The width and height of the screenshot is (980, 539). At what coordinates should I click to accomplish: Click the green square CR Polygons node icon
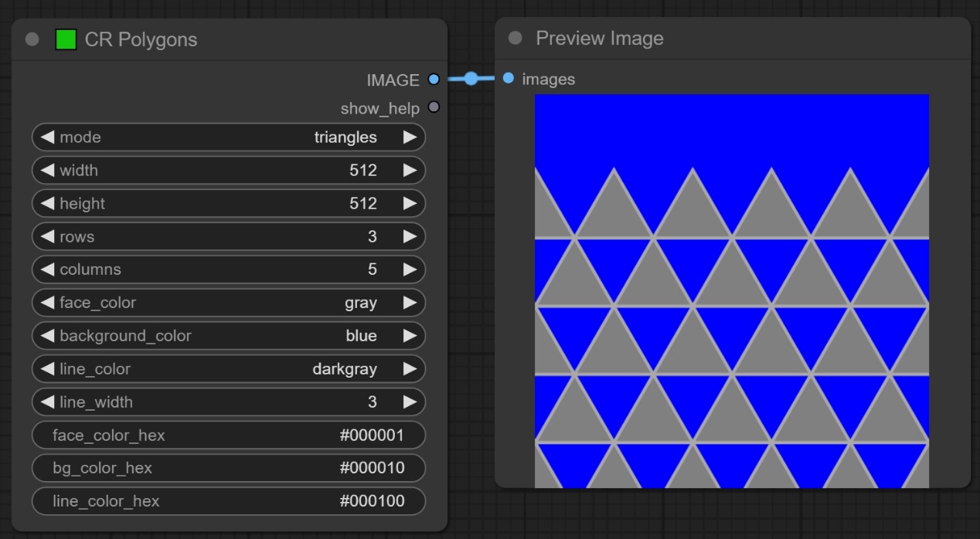tap(66, 39)
